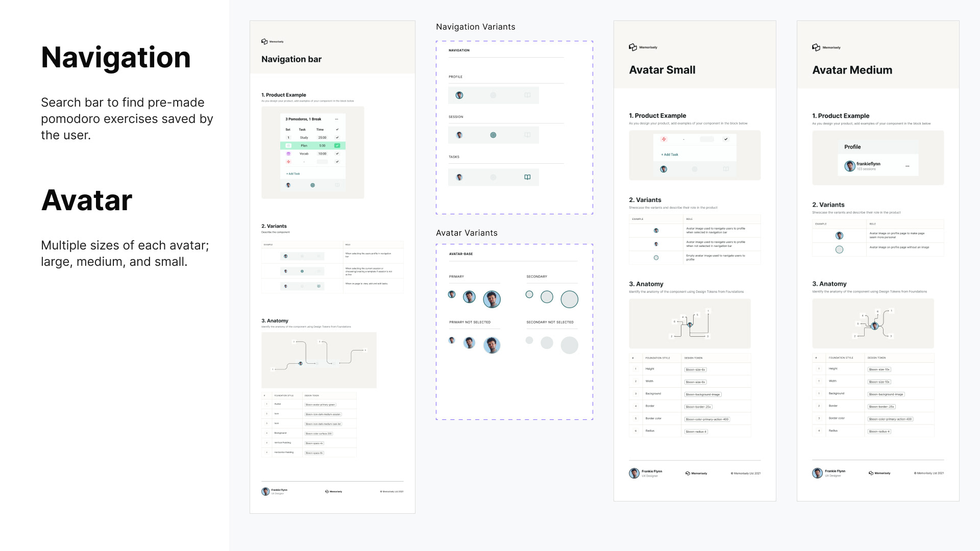Viewport: 980px width, 551px height.
Task: Click the 'Navigation Variants' section label
Action: (x=475, y=27)
